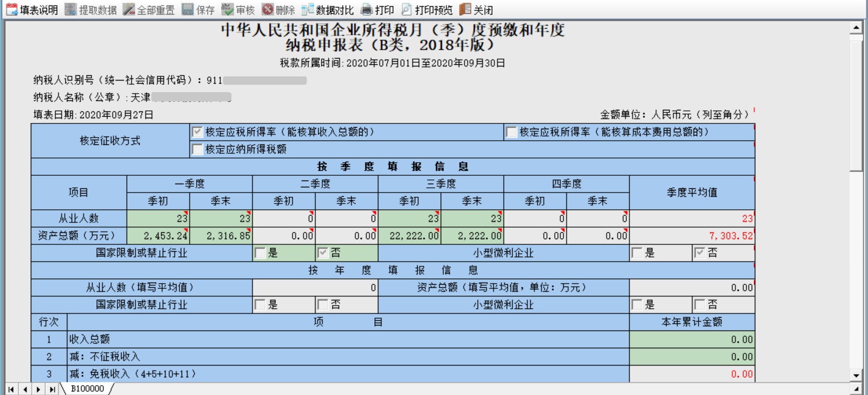The image size is (868, 395).
Task: Toggle quarterly 小型微利企业 否 box
Action: (700, 253)
